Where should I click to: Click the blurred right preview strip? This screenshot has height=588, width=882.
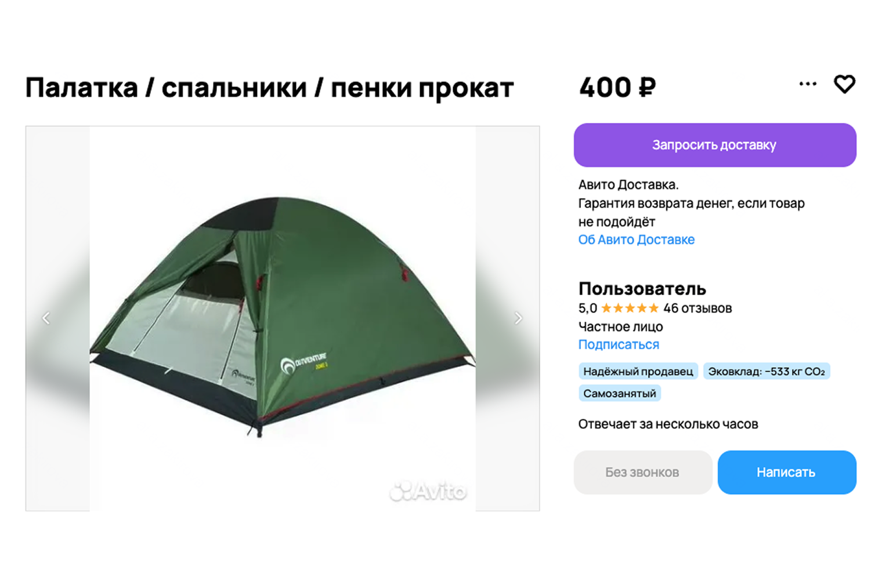tap(508, 318)
